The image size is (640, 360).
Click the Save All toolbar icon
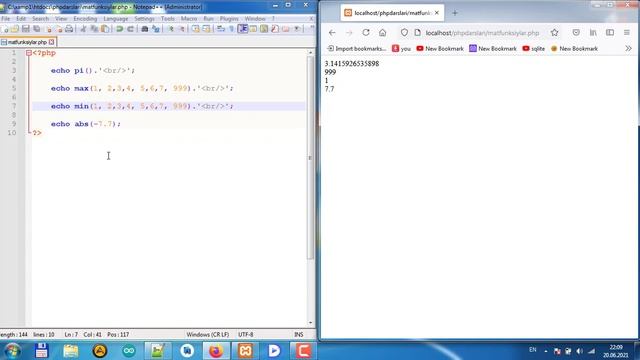37,29
